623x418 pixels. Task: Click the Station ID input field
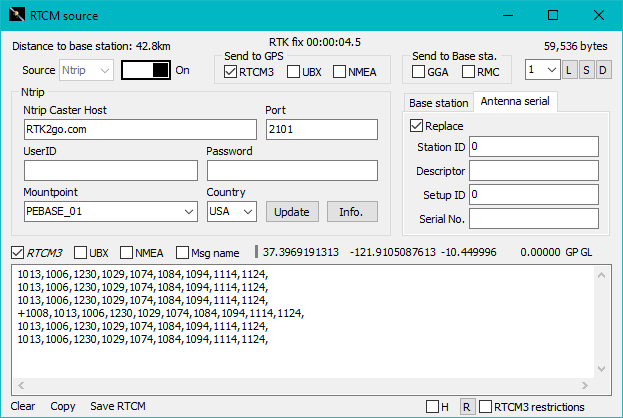click(x=534, y=147)
